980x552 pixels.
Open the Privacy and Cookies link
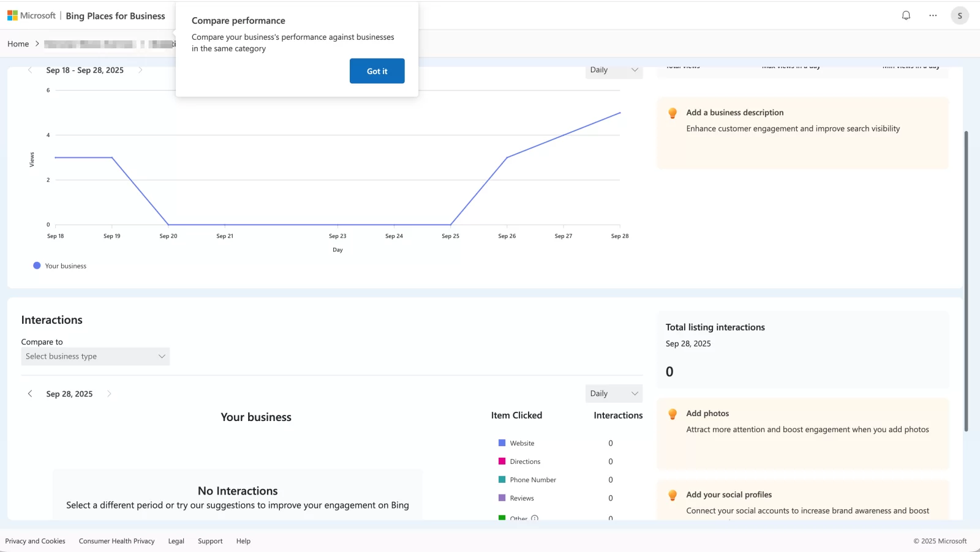[35, 541]
